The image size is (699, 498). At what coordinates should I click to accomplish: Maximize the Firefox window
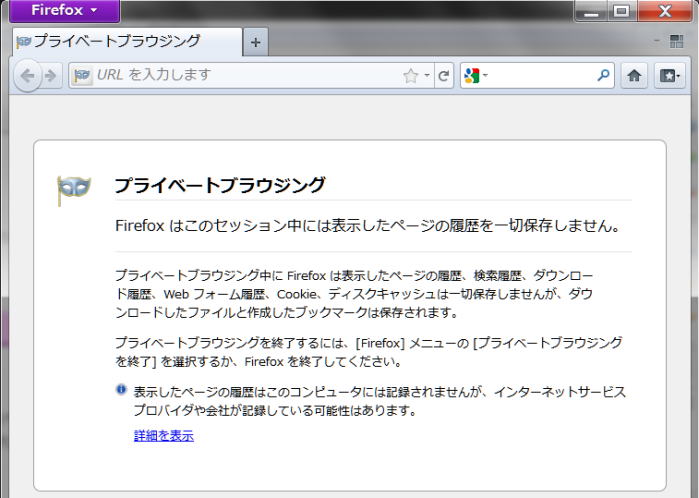coord(622,11)
